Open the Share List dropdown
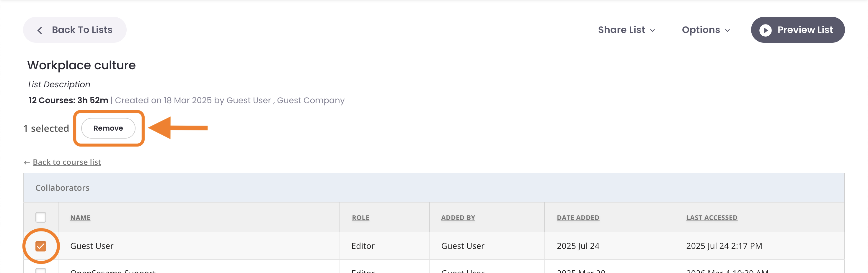Screen dimensions: 868x273 click(626, 30)
